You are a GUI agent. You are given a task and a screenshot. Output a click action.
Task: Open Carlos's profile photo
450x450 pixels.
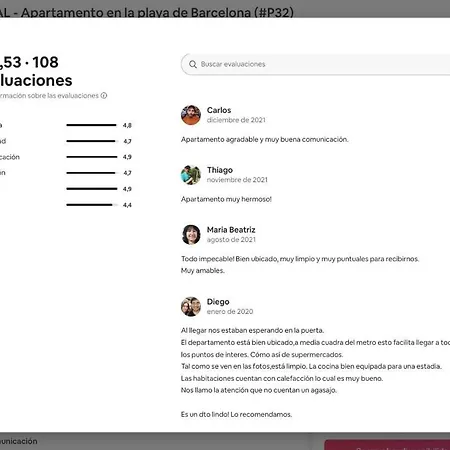point(191,115)
